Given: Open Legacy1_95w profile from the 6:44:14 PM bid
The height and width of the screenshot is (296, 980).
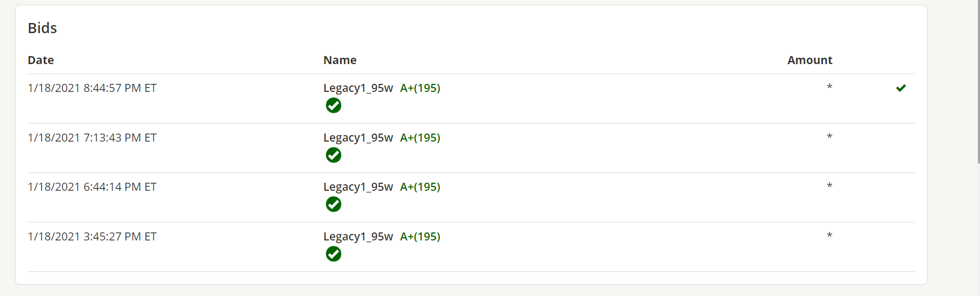Looking at the screenshot, I should (358, 187).
